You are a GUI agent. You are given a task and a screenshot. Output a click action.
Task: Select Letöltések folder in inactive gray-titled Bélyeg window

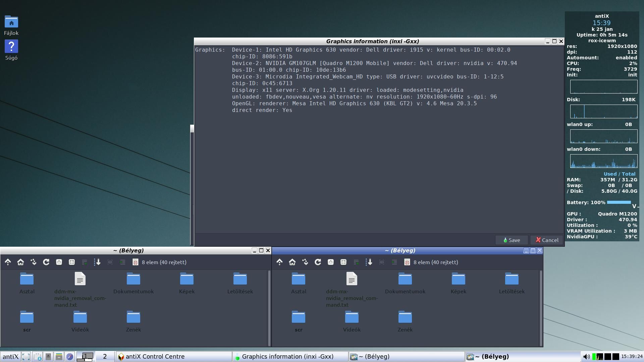[x=240, y=283]
